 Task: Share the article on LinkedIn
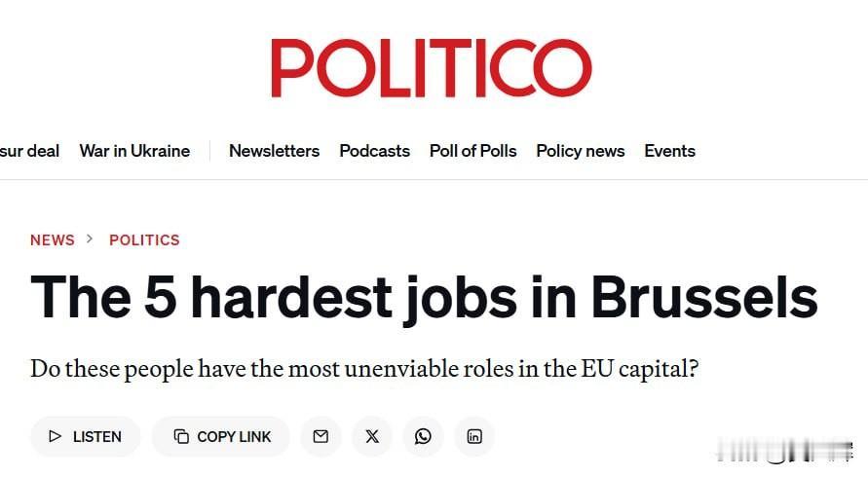click(474, 437)
